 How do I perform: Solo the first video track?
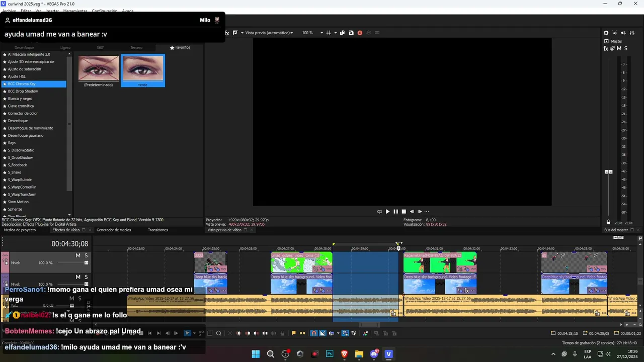(x=86, y=255)
